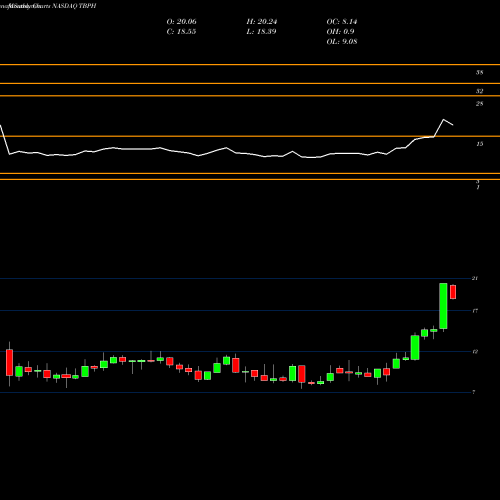500x500 pixels.
Task: Click the 21 price label on candlestick axis
Action: pyautogui.click(x=475, y=278)
